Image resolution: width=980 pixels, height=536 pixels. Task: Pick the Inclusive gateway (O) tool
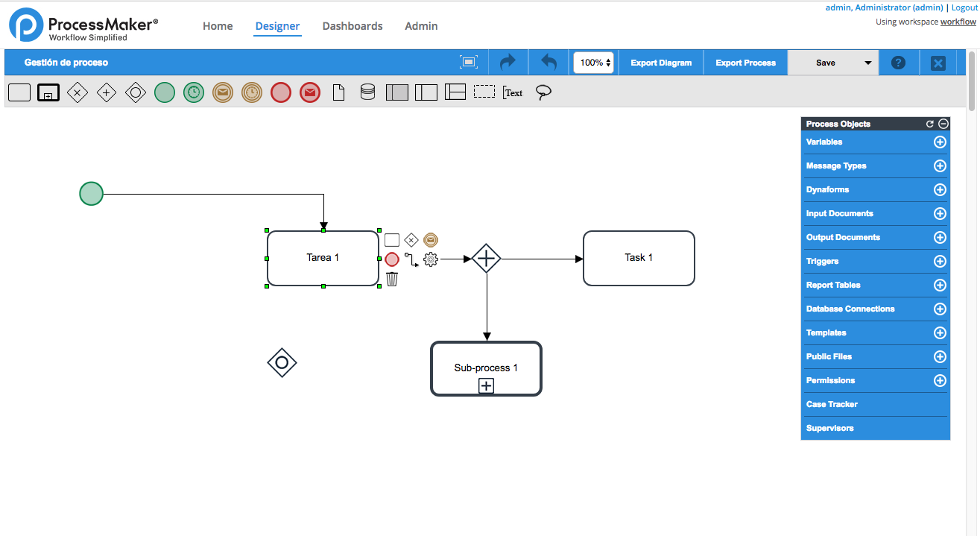(x=136, y=92)
